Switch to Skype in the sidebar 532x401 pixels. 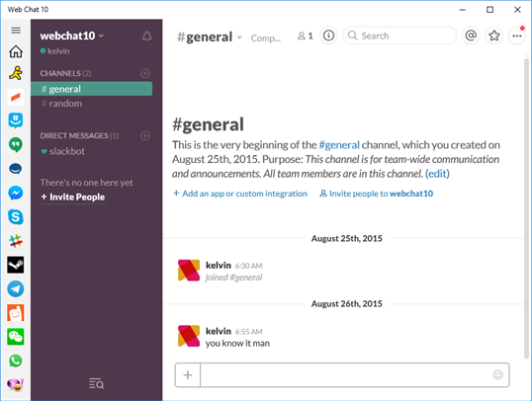point(16,217)
